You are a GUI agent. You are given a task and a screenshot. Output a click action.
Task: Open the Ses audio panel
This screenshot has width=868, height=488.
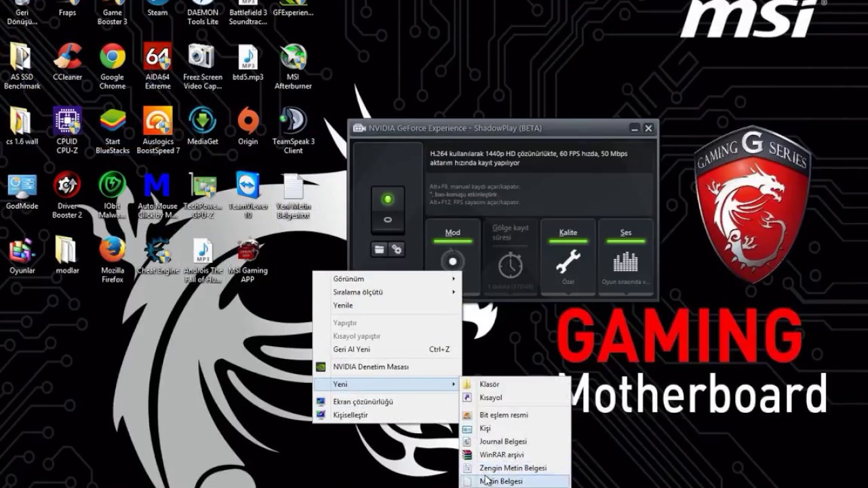[x=626, y=257]
